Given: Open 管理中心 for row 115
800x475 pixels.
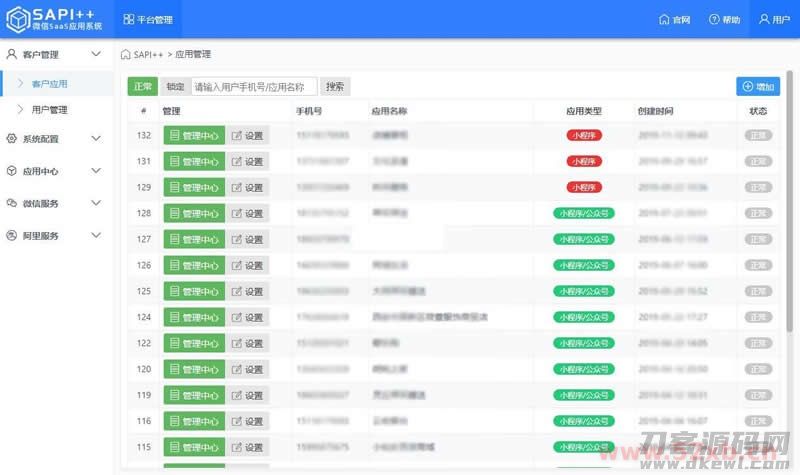Looking at the screenshot, I should pos(194,447).
